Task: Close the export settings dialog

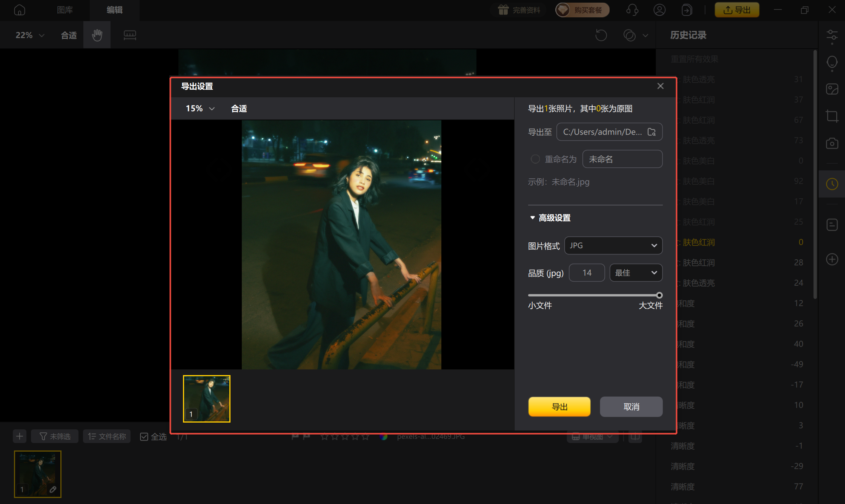Action: tap(660, 86)
